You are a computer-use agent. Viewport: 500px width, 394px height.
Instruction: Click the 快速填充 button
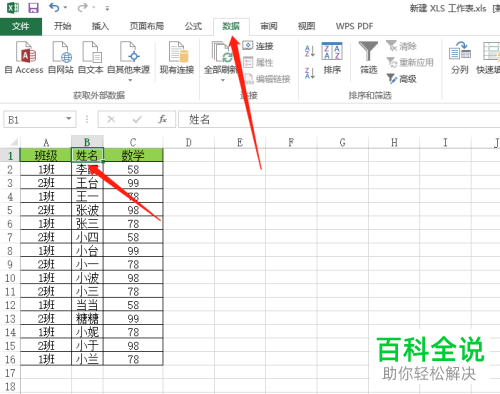pos(488,57)
